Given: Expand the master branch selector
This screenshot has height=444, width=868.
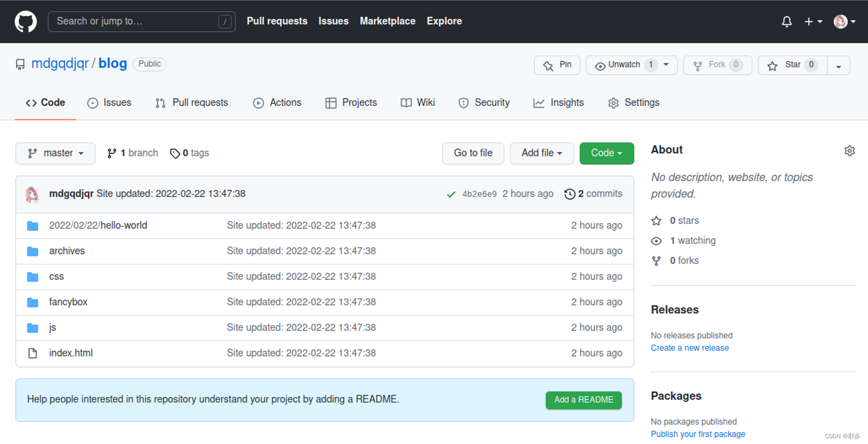Looking at the screenshot, I should (56, 153).
